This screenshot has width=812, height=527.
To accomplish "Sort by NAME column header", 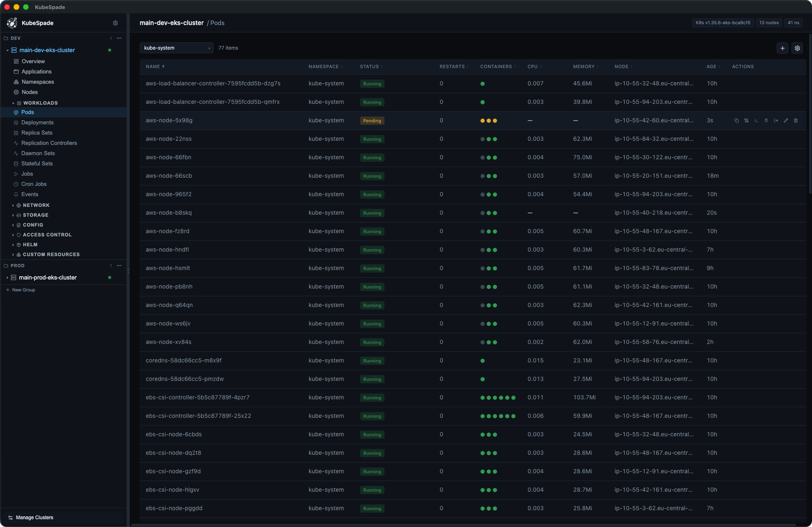I will tap(155, 66).
